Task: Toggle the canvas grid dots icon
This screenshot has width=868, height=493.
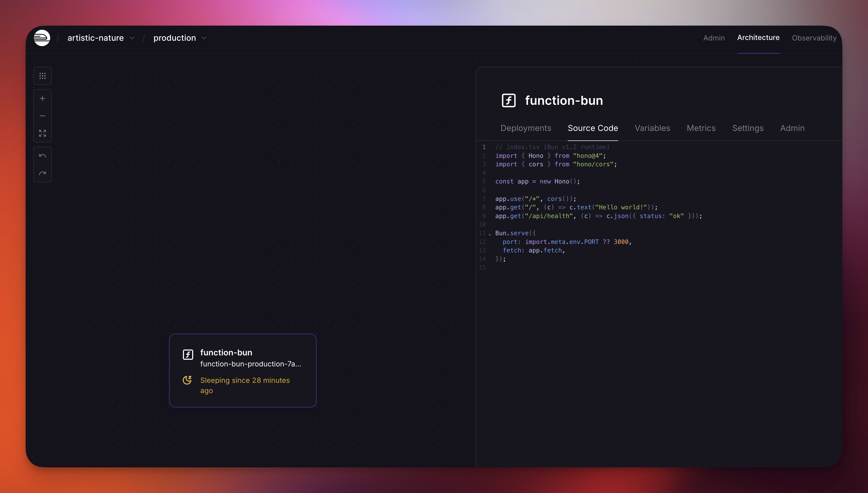Action: click(42, 76)
